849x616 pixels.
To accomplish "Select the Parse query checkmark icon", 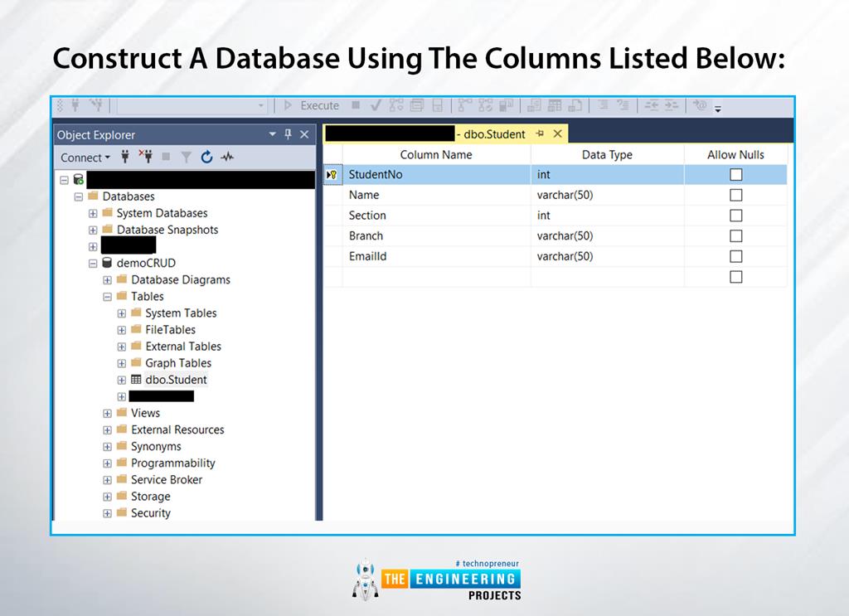I will pyautogui.click(x=375, y=105).
